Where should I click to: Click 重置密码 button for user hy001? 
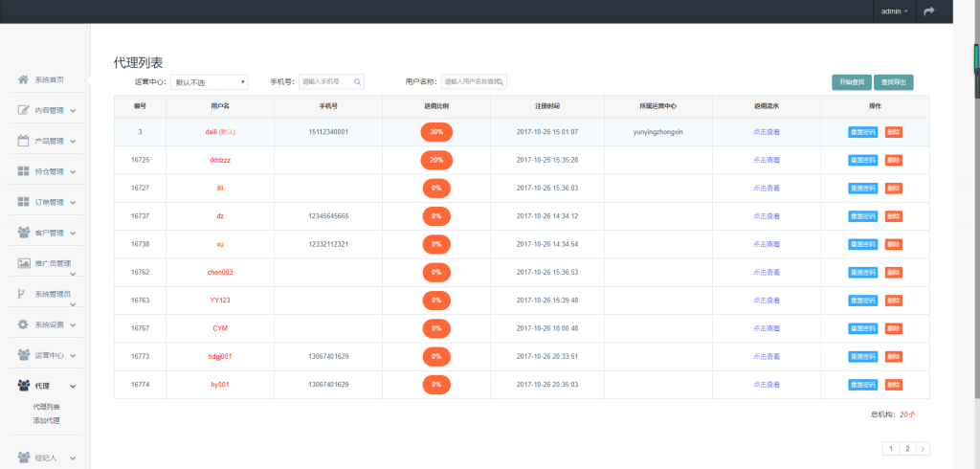[862, 384]
